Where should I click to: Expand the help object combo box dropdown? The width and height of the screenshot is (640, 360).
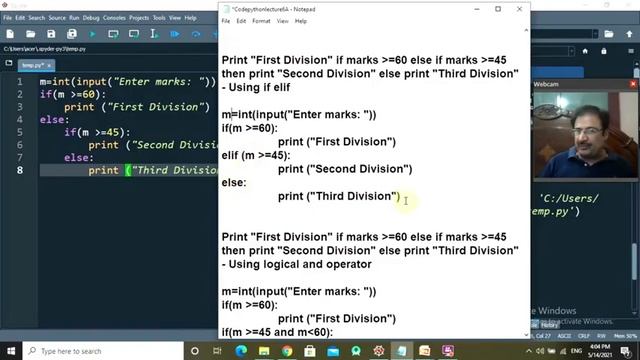tap(571, 51)
